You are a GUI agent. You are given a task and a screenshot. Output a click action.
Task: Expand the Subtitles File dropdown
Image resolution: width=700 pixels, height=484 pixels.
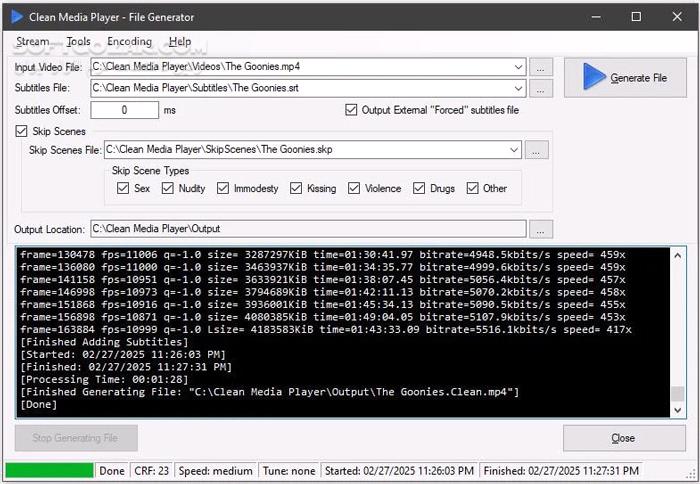pyautogui.click(x=517, y=88)
